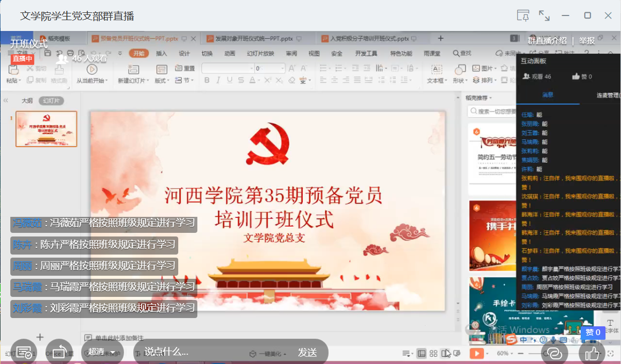This screenshot has height=364, width=621.
Task: Open the zoom percentage 60% dropdown
Action: tap(504, 353)
